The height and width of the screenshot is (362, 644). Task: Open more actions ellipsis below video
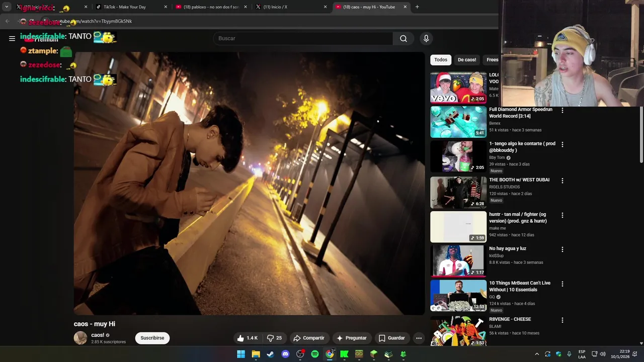click(419, 338)
